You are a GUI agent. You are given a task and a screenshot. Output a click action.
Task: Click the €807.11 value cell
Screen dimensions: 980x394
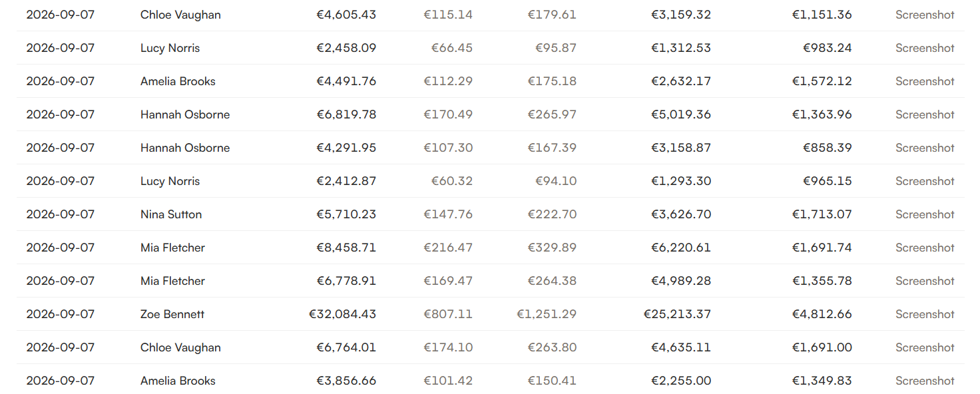(x=448, y=314)
